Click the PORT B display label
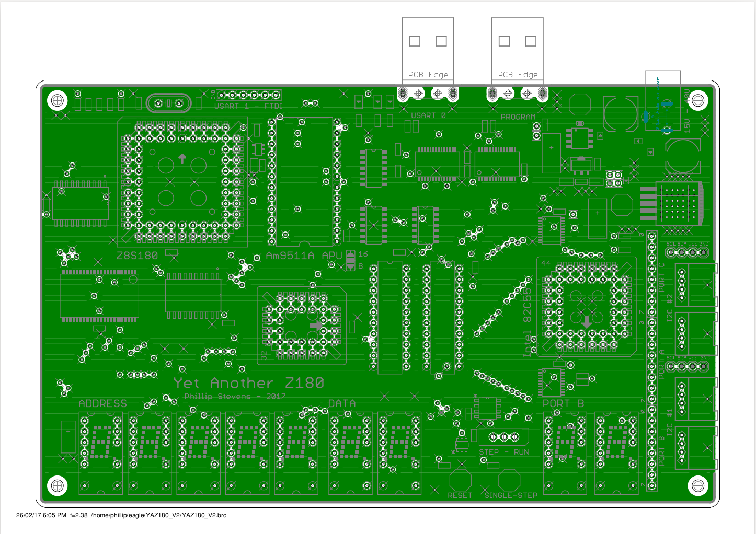 (x=563, y=403)
